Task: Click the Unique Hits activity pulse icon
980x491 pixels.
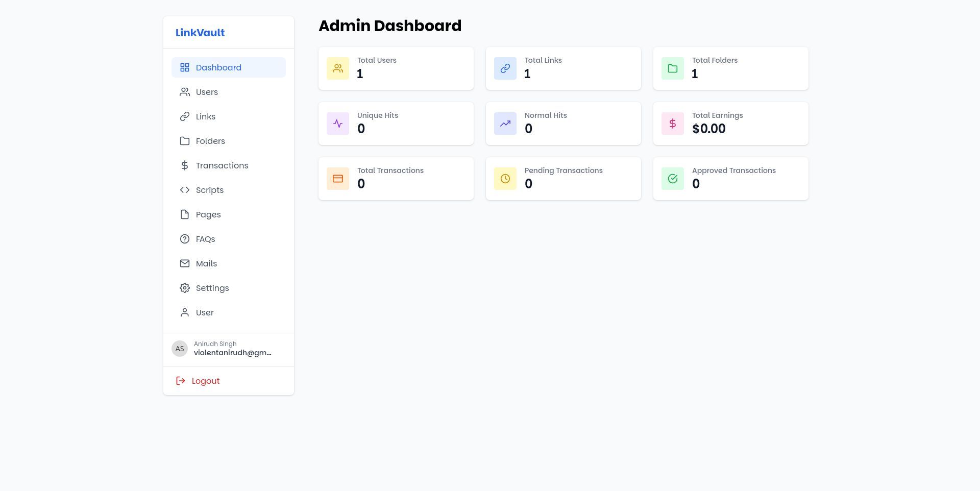Action: click(x=338, y=124)
